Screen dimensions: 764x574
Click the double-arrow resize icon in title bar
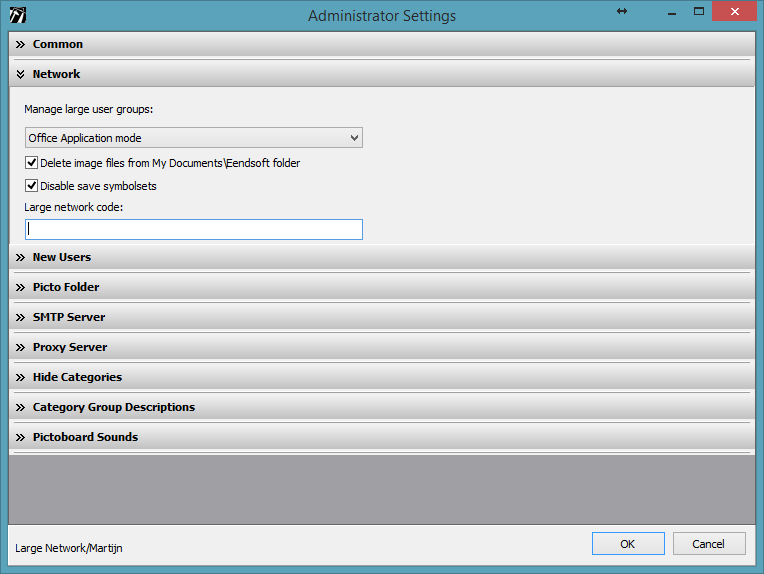coord(621,11)
